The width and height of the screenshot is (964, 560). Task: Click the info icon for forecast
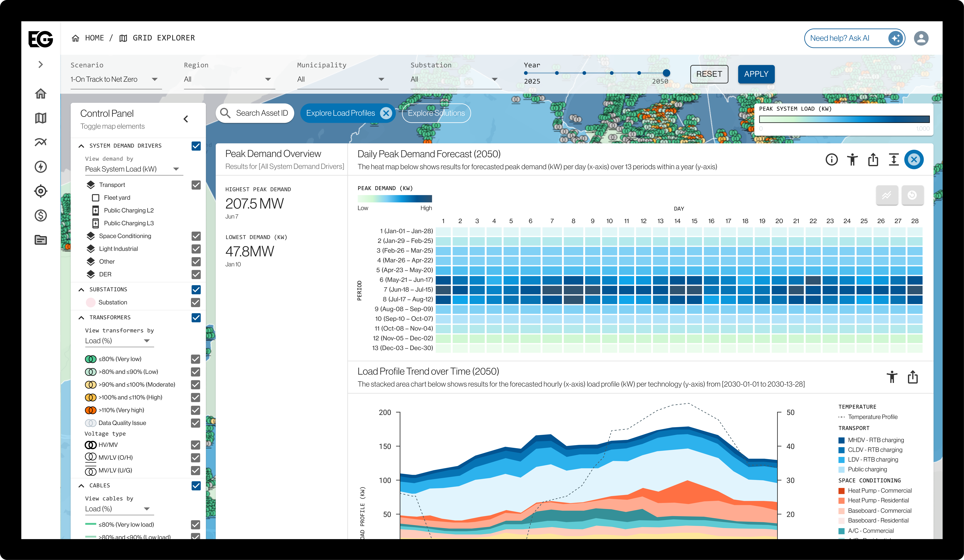pos(831,159)
